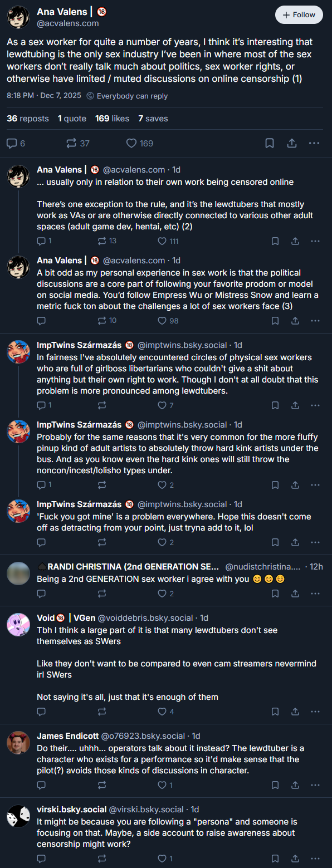Bookmark virski.bsky.social's reply
332x868 pixels.
(275, 859)
